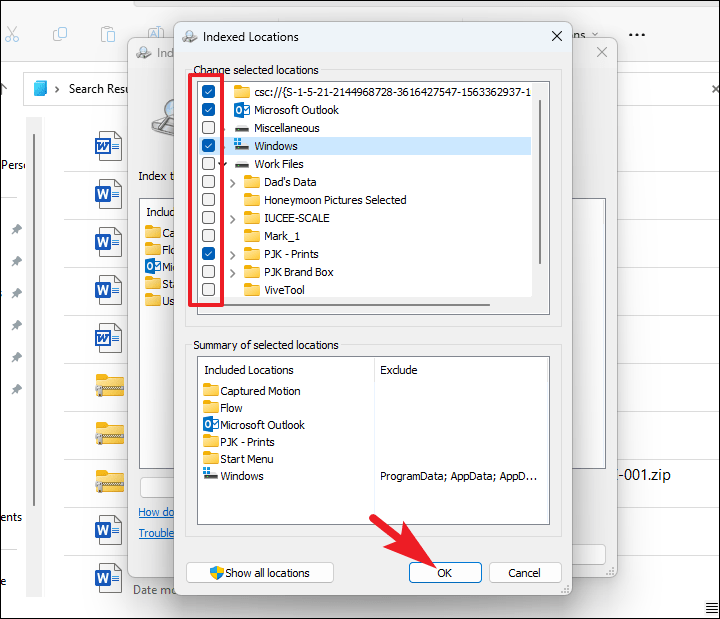This screenshot has height=619, width=720.
Task: Click the csc:// folder icon
Action: pos(242,91)
